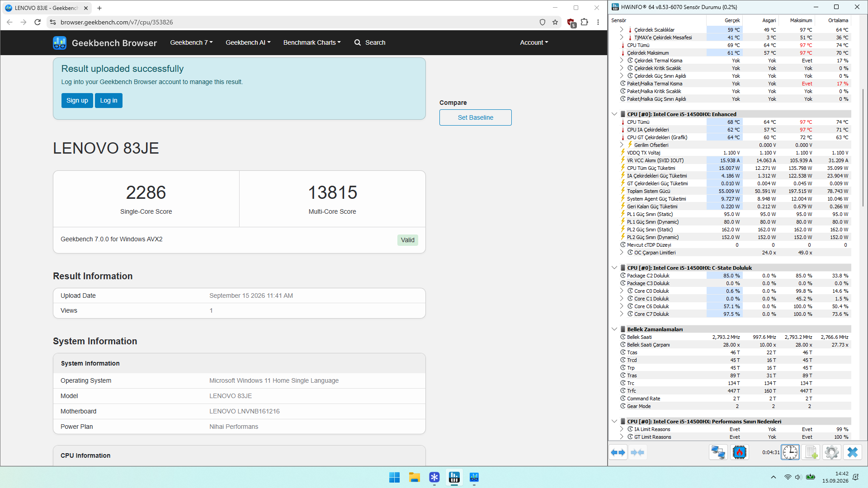Switch to the LENOVO 83JE browser tab
The width and height of the screenshot is (868, 488).
pyautogui.click(x=47, y=8)
